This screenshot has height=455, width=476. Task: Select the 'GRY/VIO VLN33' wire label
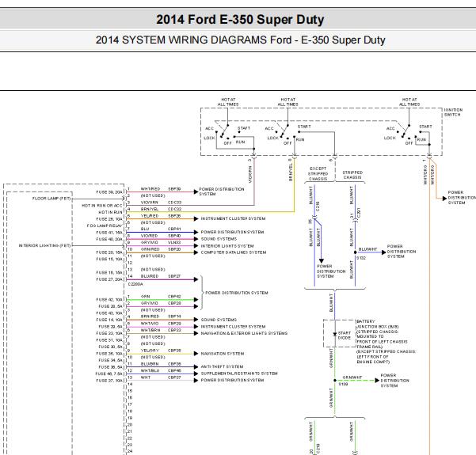pos(161,242)
